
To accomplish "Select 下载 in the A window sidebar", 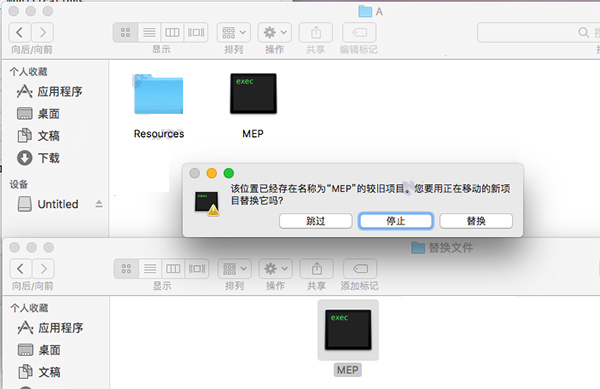I will click(39, 158).
